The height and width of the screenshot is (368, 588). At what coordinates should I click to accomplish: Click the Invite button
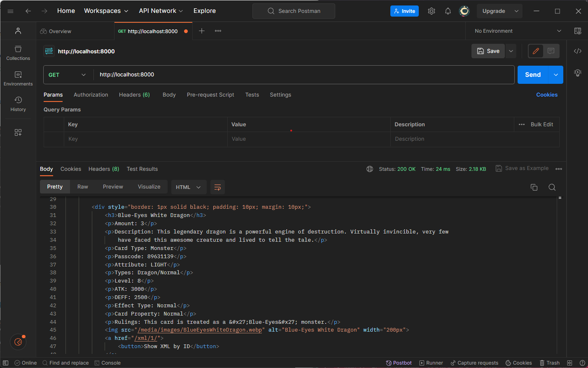pyautogui.click(x=404, y=11)
